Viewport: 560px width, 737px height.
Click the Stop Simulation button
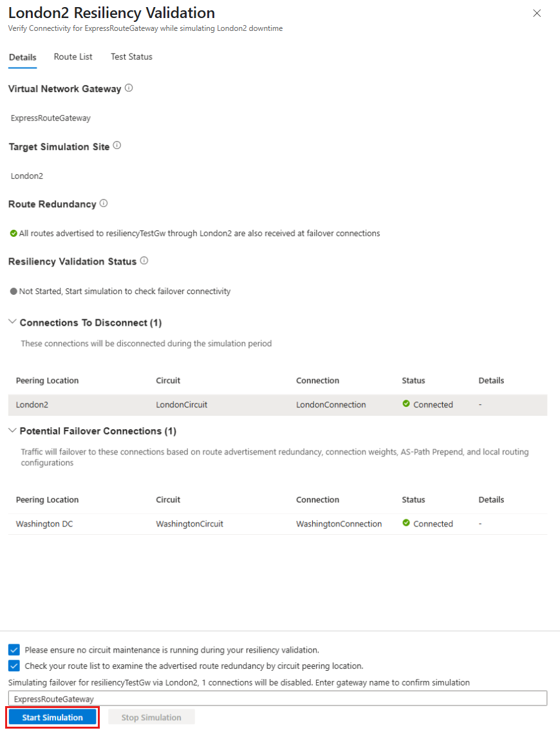pos(151,716)
